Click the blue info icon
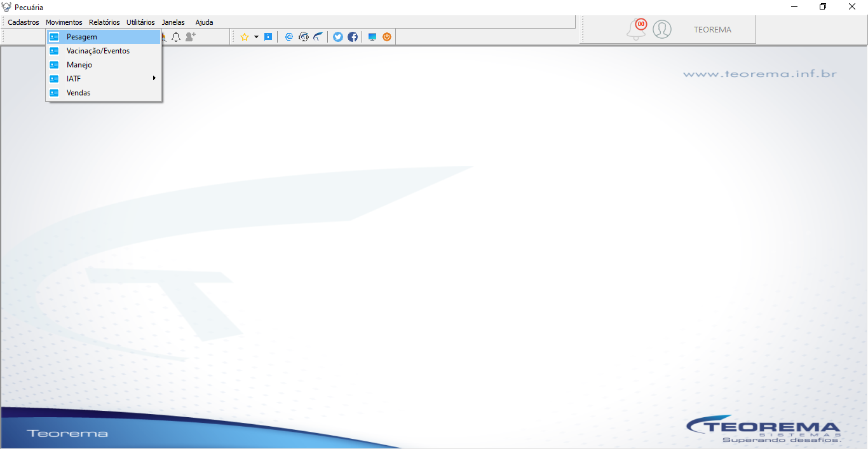Screen dimensions: 868x449 (x=268, y=37)
